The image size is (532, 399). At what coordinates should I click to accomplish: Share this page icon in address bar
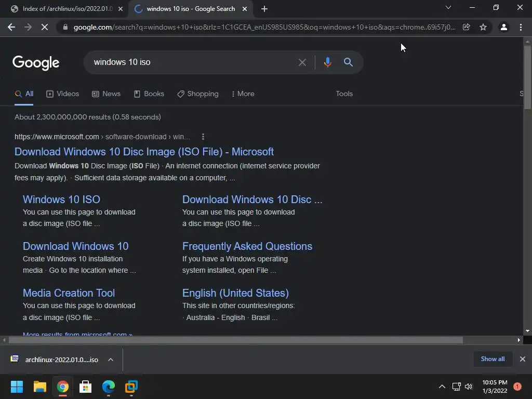point(466,27)
